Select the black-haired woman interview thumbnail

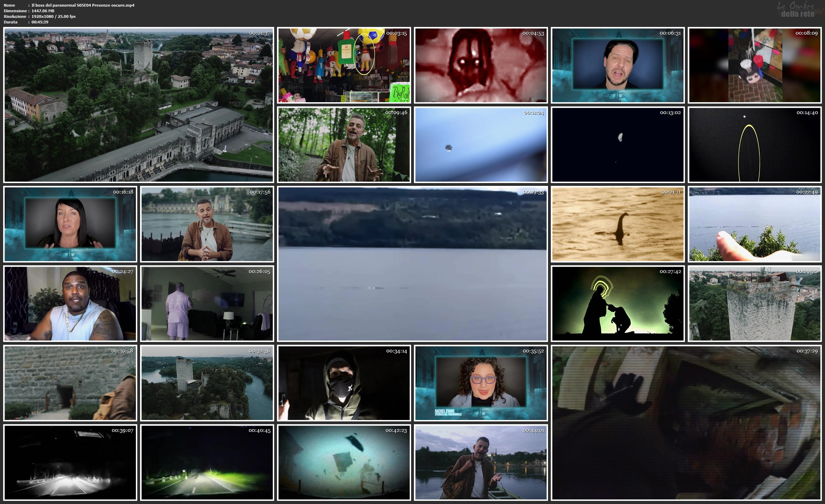point(70,224)
